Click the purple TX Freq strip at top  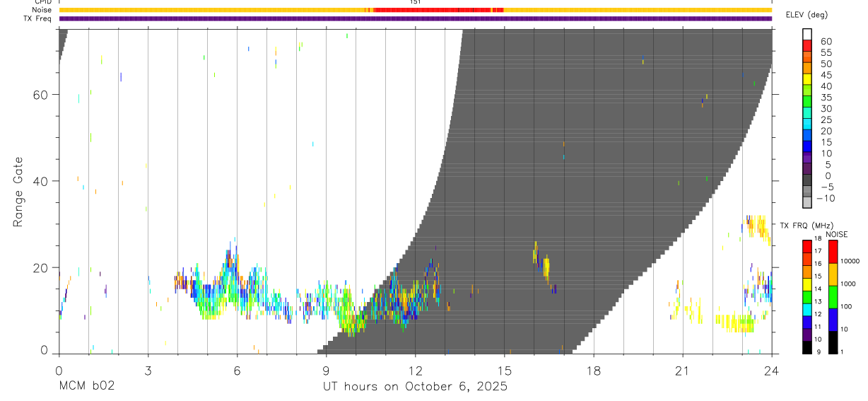(x=415, y=18)
